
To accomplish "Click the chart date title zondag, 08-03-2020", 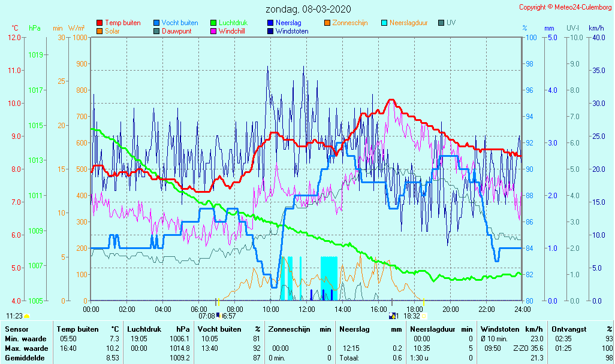I will click(x=309, y=9).
